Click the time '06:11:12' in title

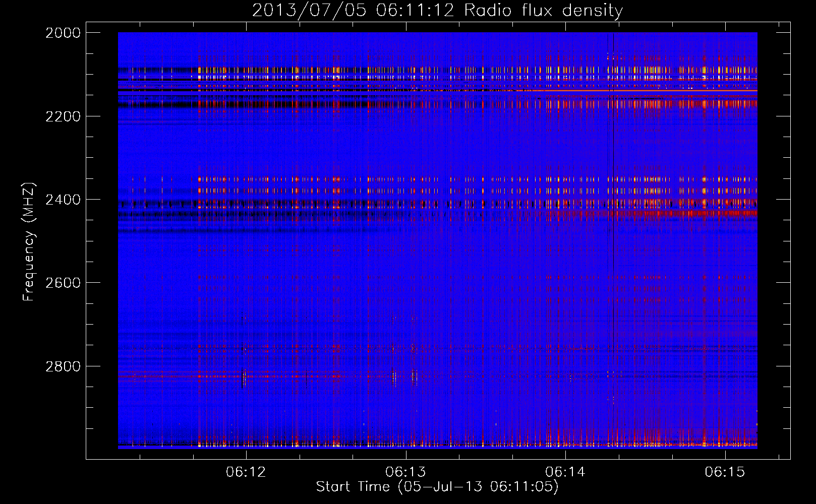coord(415,11)
